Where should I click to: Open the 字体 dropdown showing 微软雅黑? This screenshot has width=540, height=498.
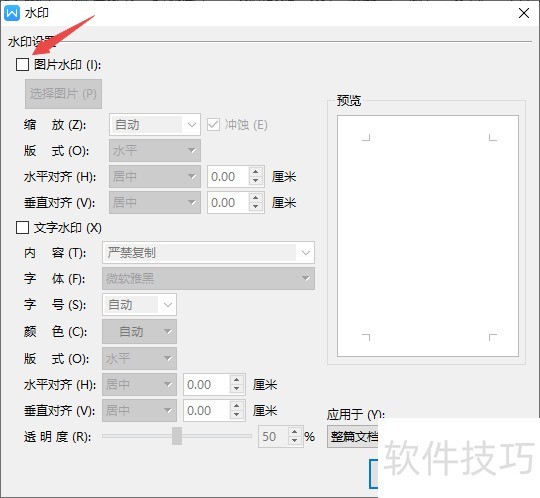(x=208, y=278)
